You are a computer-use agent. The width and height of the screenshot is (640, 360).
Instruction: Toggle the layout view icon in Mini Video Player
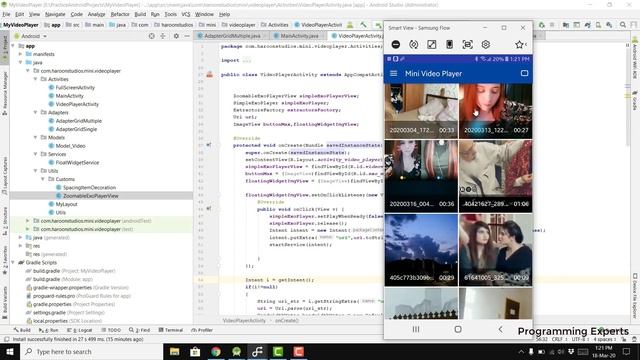(524, 73)
